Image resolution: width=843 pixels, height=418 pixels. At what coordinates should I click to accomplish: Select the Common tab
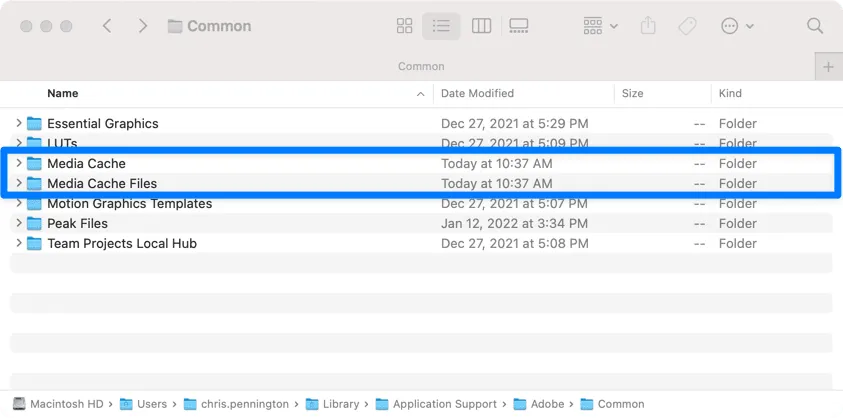pos(421,67)
